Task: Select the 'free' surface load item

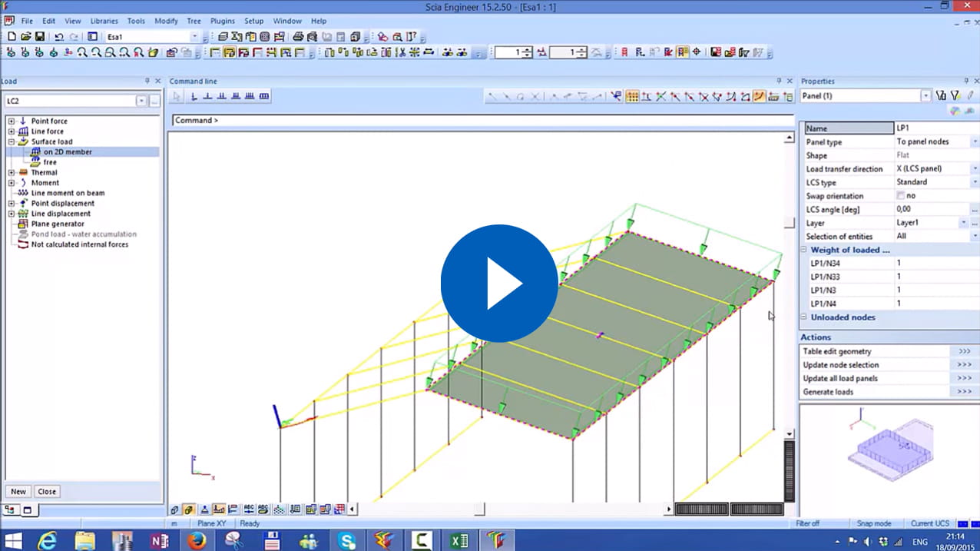Action: 50,162
